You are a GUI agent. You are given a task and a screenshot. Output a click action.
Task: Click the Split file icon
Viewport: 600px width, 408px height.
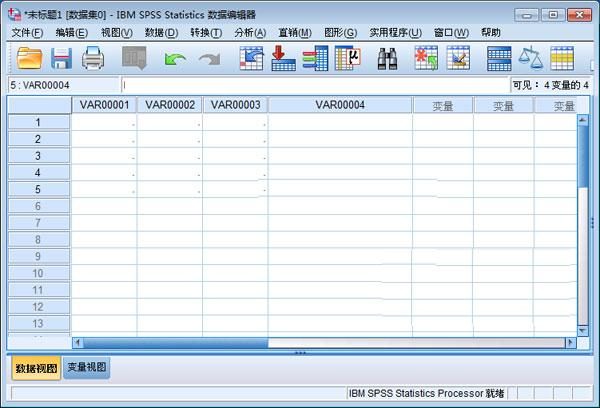point(499,58)
